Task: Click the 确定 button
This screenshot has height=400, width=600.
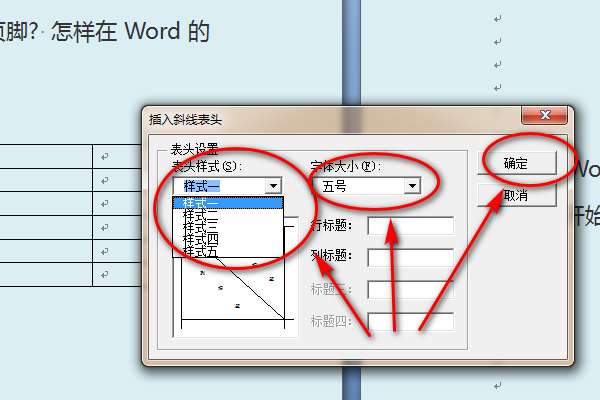Action: click(517, 163)
